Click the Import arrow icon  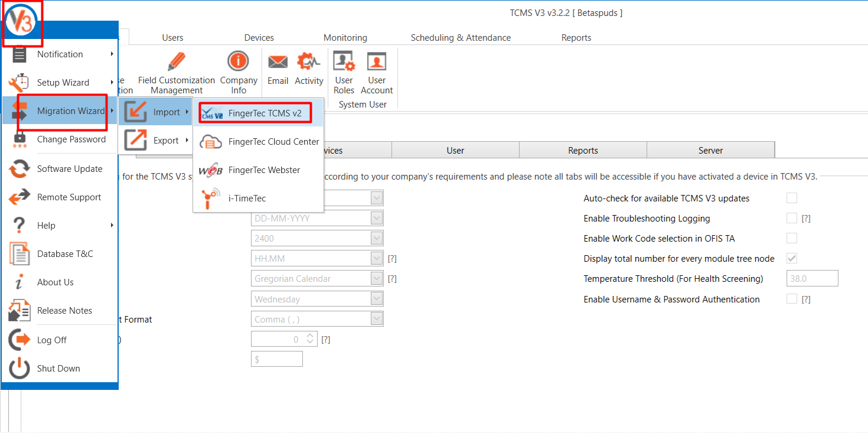tap(136, 112)
